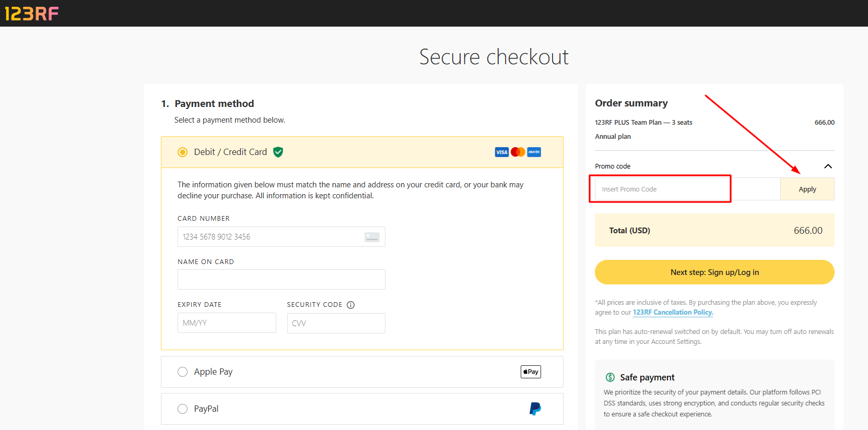This screenshot has width=868, height=430.
Task: Focus the Insert Promo Code field
Action: pyautogui.click(x=687, y=189)
